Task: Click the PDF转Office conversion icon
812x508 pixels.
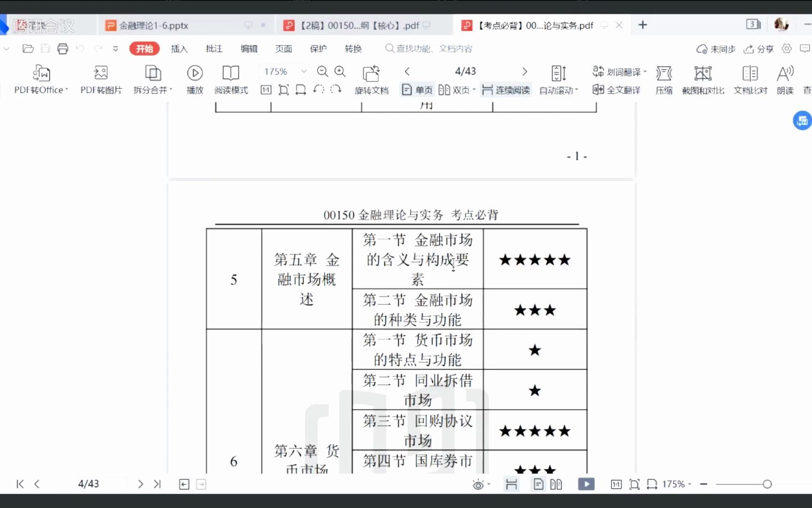Action: point(41,73)
